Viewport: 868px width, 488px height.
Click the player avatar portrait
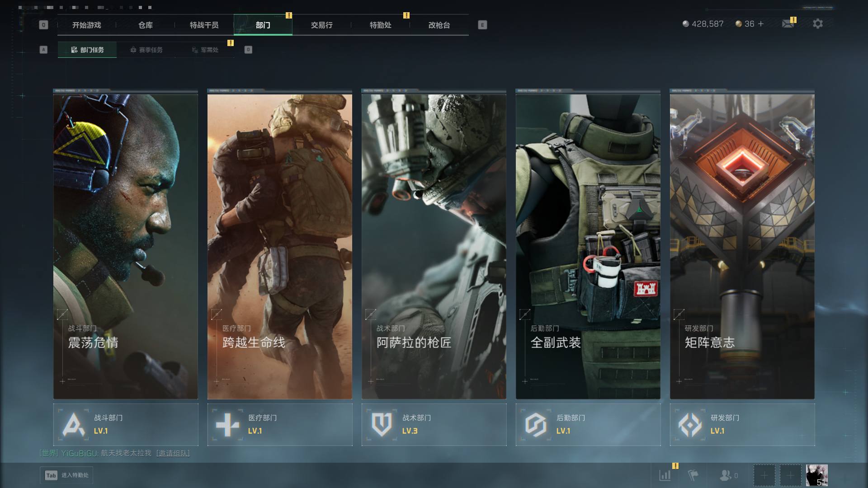pyautogui.click(x=817, y=475)
